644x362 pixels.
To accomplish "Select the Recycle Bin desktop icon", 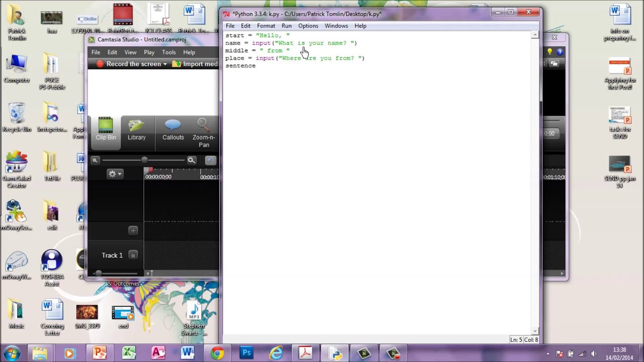I will pos(17,118).
